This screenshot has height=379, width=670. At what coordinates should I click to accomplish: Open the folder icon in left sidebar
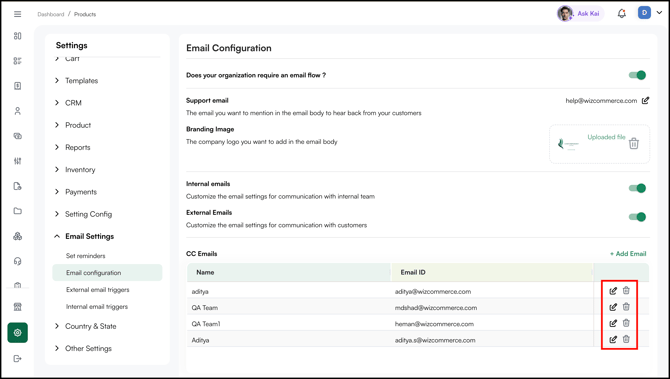18,211
